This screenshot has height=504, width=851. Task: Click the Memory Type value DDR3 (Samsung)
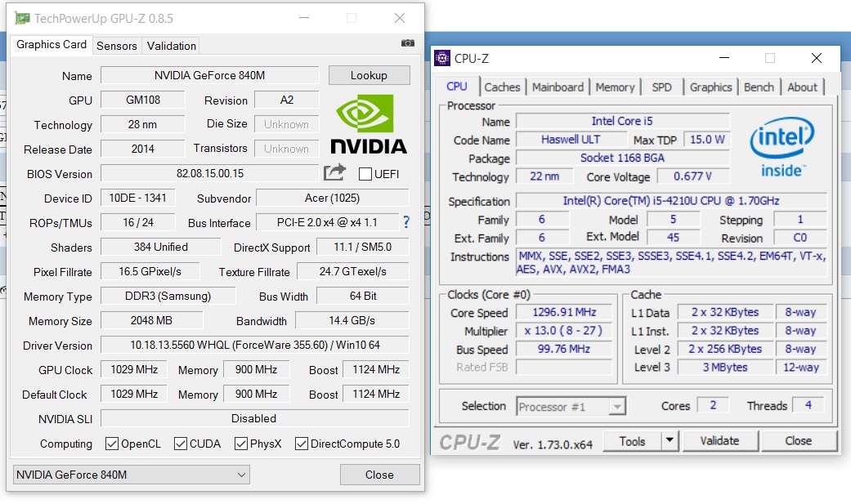click(x=168, y=297)
